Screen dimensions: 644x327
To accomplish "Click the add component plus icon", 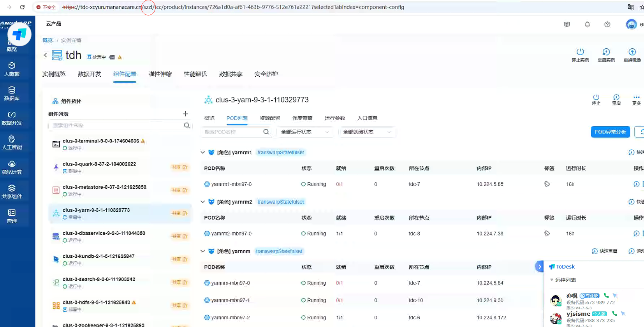I will coord(185,114).
